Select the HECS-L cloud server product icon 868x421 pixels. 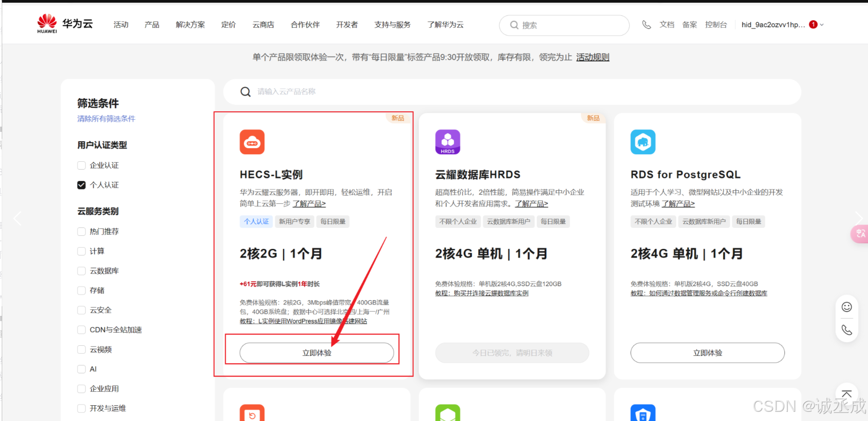pos(252,142)
